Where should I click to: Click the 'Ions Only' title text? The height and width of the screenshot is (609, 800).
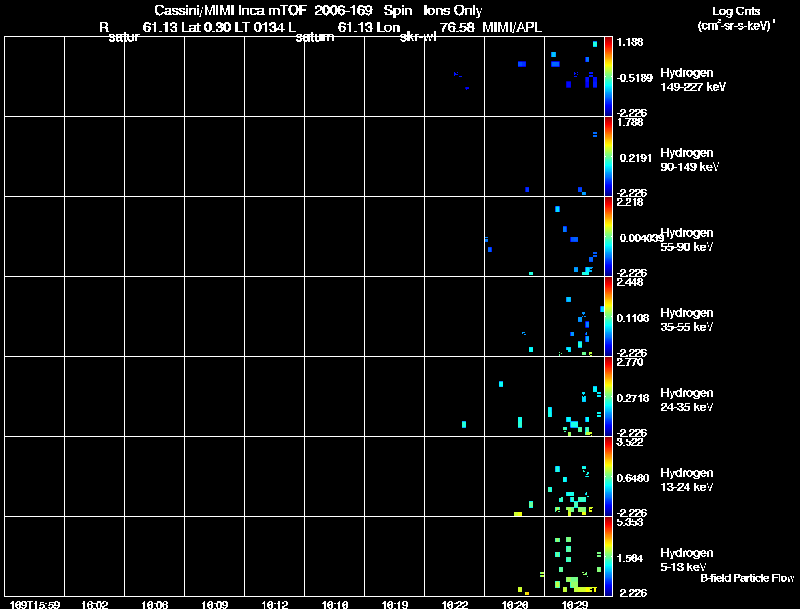coord(453,11)
